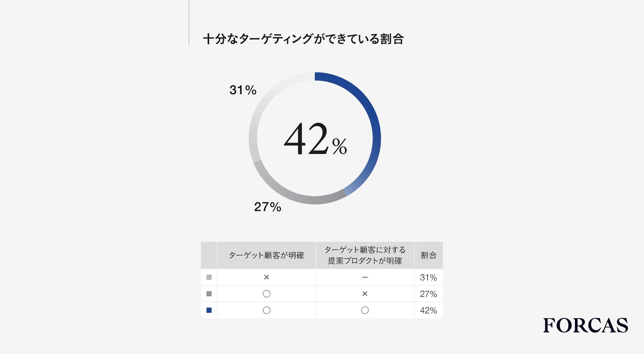
Task: Select the 42% cell in the table
Action: [x=428, y=310]
